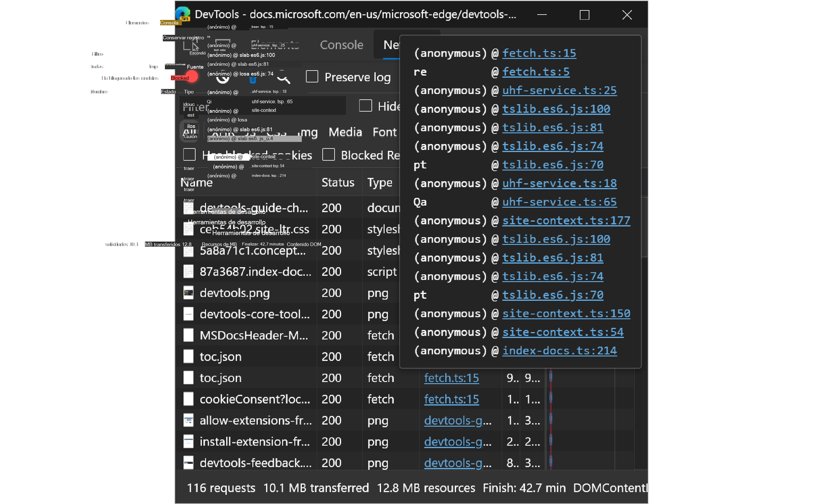Click the Filter text input field
Viewport: 823px width, 504px height.
[x=262, y=106]
